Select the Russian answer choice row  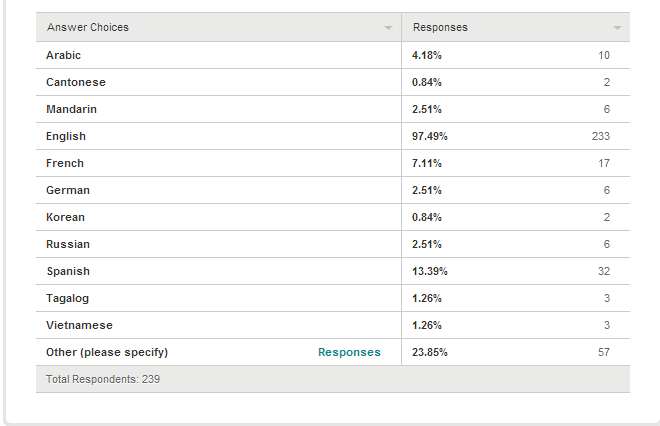(x=333, y=244)
